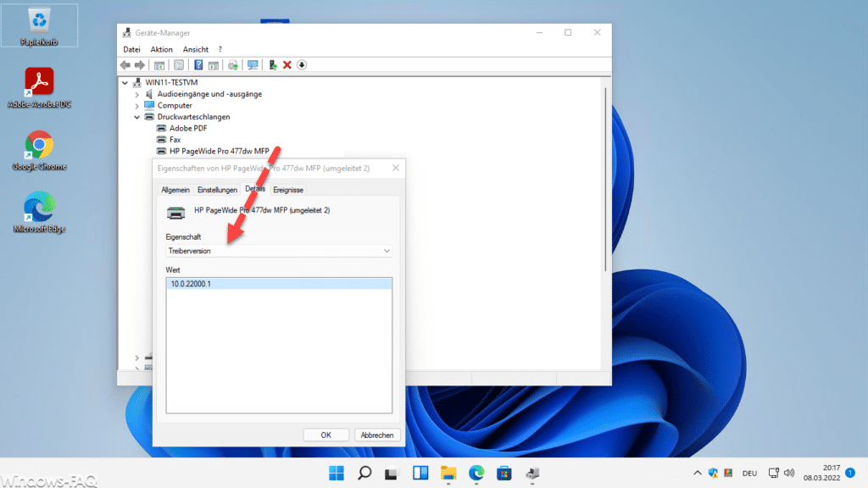This screenshot has width=868, height=488.
Task: Select the Fax print queue
Action: point(175,140)
